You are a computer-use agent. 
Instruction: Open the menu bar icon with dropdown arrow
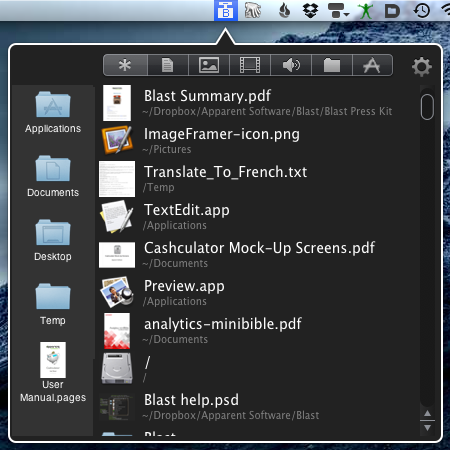pyautogui.click(x=338, y=10)
